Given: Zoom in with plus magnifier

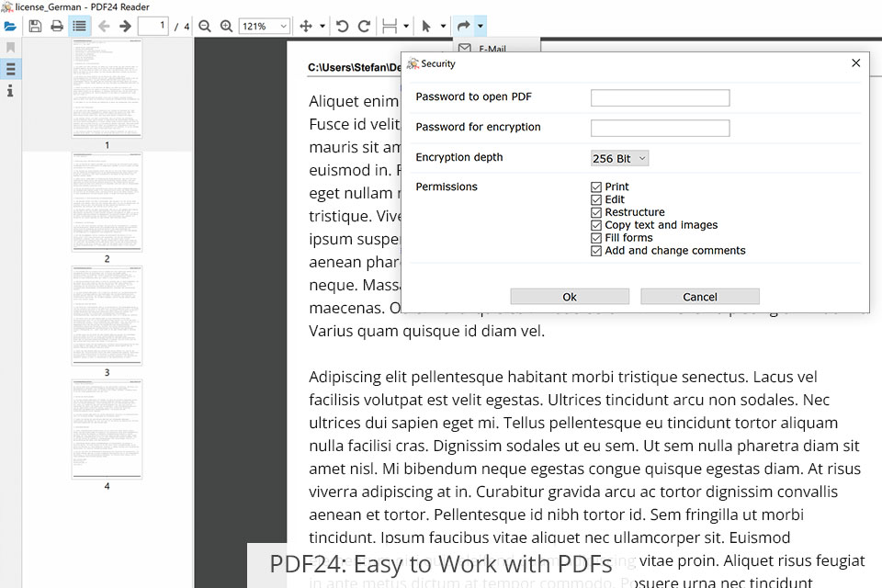Looking at the screenshot, I should click(x=226, y=27).
